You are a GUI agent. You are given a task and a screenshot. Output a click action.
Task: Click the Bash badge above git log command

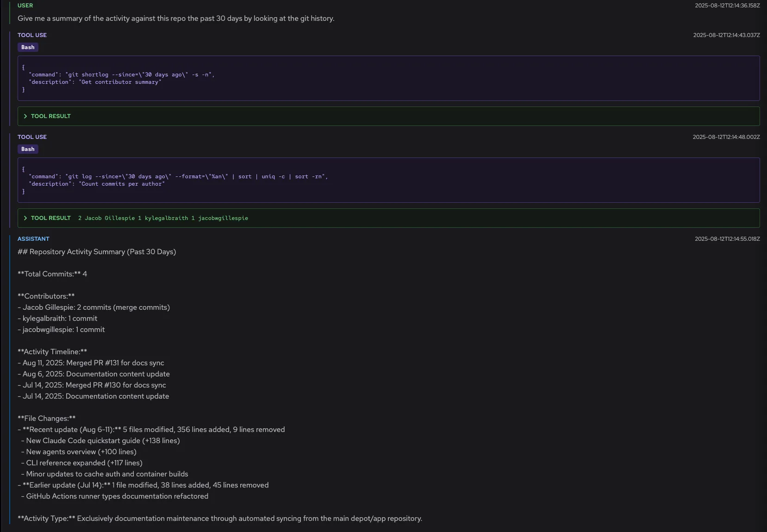click(28, 149)
